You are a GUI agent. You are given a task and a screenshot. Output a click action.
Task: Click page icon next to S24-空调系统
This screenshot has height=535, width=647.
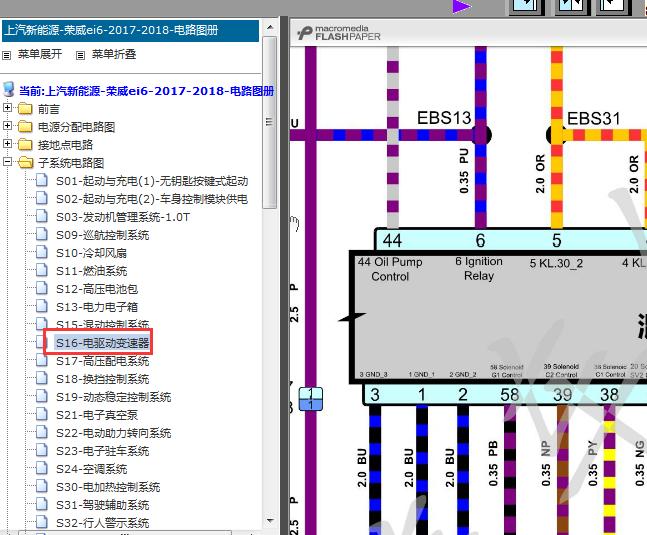[41, 468]
